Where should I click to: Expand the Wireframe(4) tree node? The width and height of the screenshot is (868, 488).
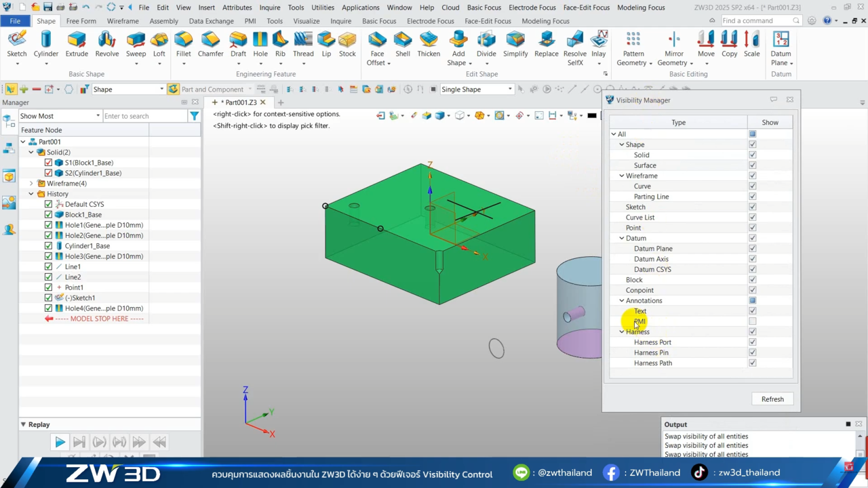pyautogui.click(x=31, y=183)
